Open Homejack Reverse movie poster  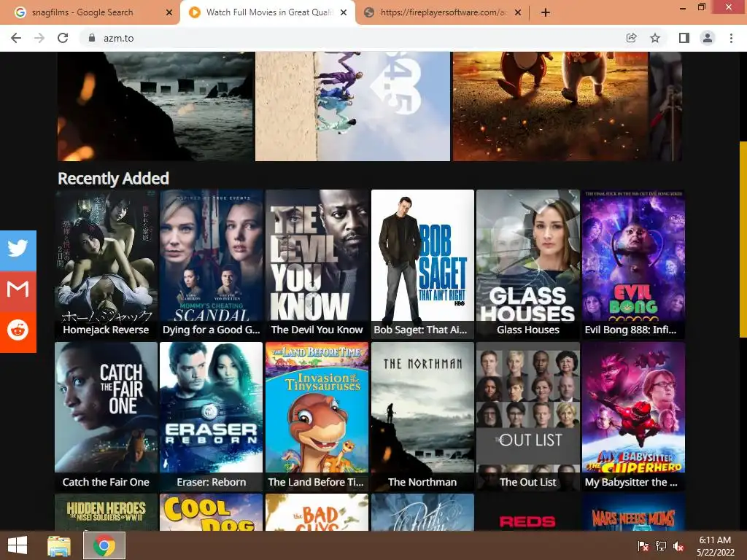pyautogui.click(x=106, y=264)
